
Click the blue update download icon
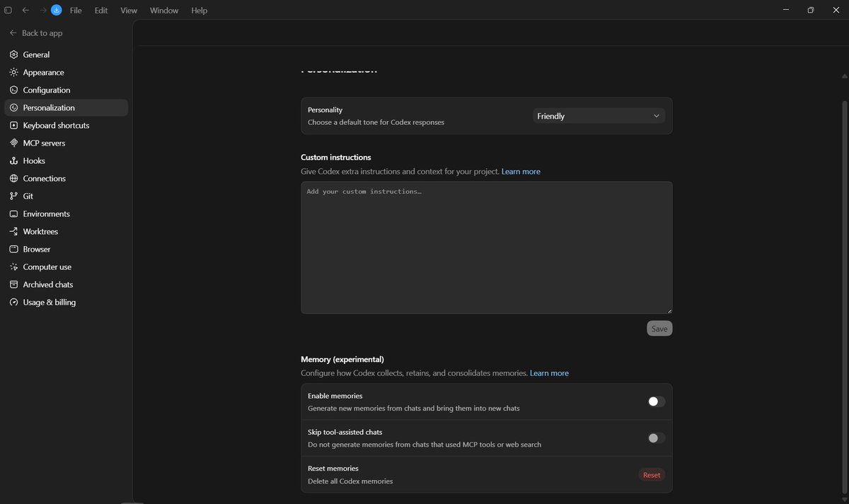[x=57, y=11]
